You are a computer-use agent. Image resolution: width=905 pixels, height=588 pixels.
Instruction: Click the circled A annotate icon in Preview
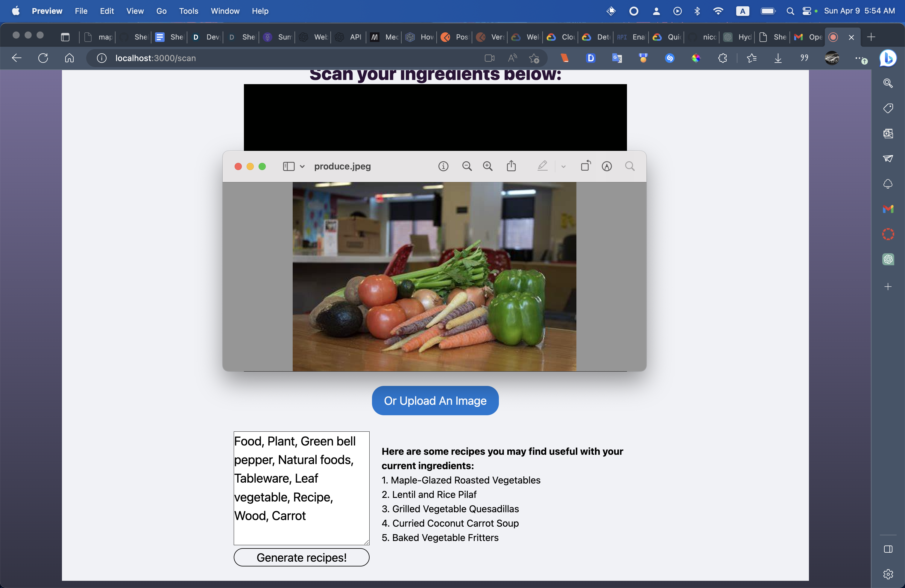pyautogui.click(x=607, y=166)
